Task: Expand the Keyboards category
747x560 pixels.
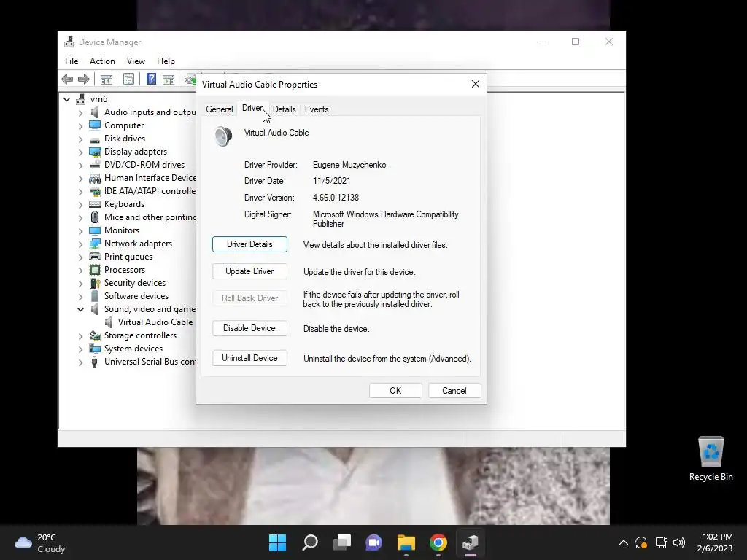Action: [80, 205]
